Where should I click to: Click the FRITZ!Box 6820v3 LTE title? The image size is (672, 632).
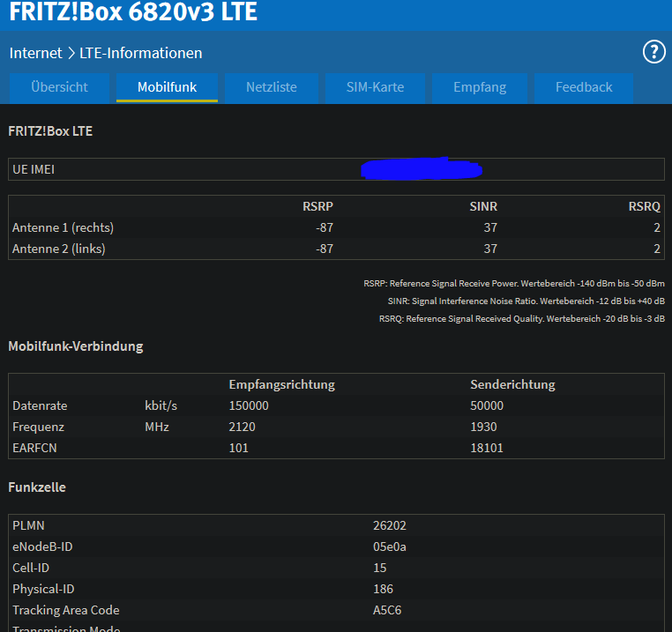(x=133, y=11)
